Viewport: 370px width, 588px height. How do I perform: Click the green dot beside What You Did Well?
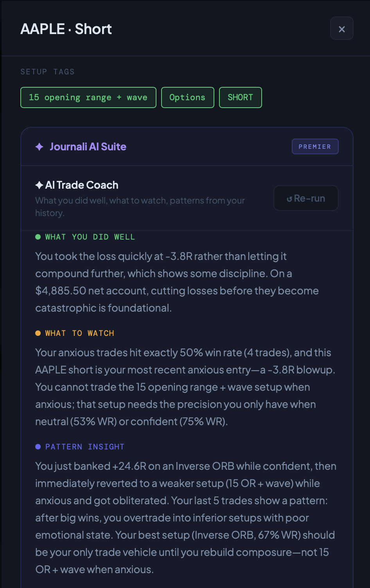pos(38,237)
